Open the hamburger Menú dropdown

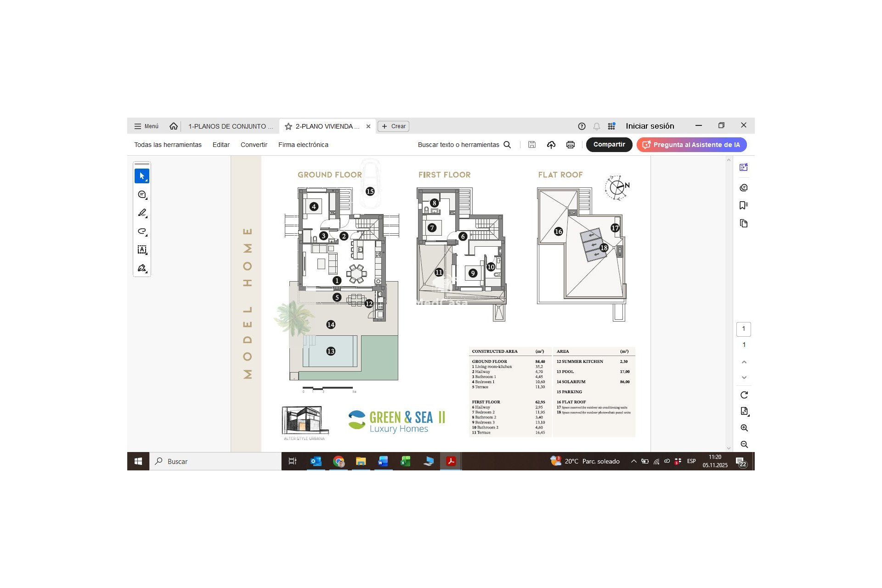146,126
